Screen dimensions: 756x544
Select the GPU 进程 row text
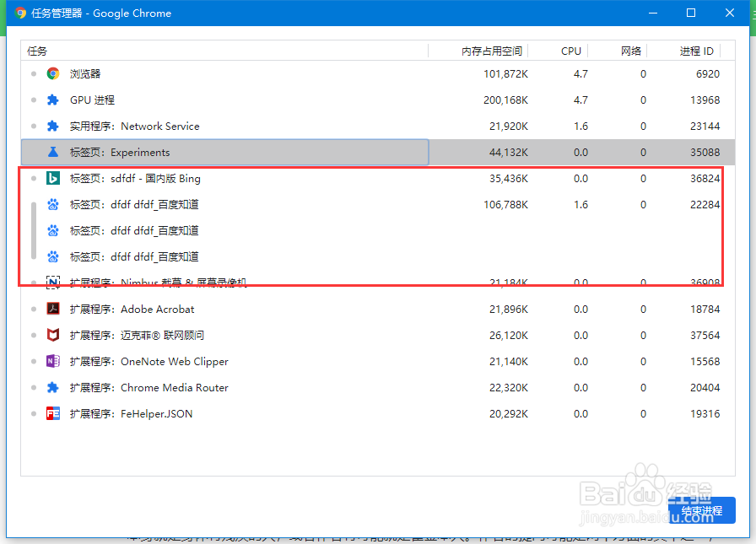click(92, 100)
